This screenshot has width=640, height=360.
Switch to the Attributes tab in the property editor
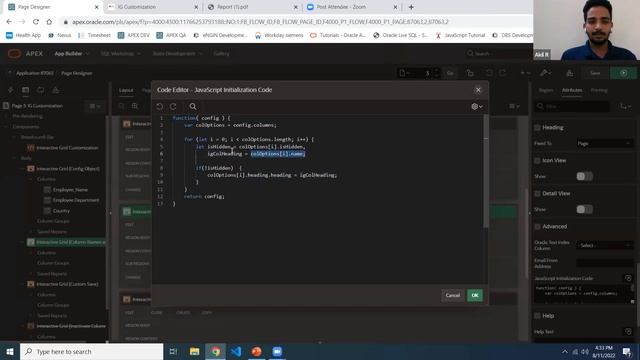[x=572, y=90]
